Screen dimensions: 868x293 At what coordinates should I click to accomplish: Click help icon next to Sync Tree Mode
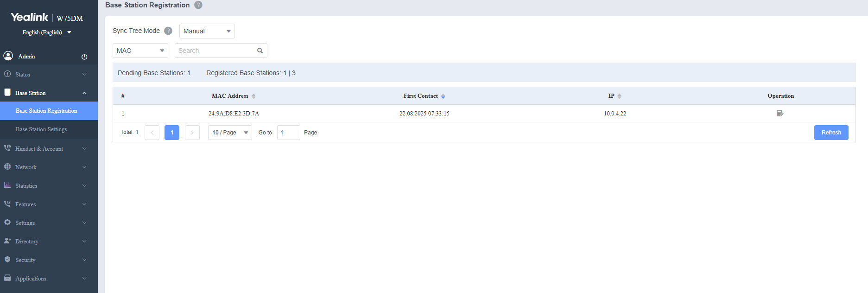[x=168, y=31]
